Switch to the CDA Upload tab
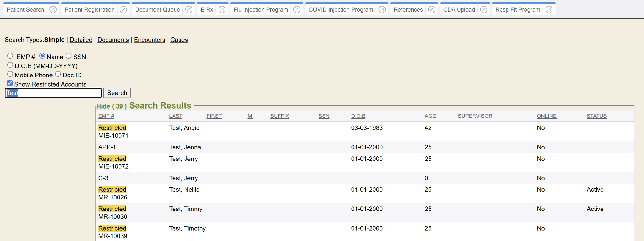Screen dimensions: 644x241 (x=459, y=10)
